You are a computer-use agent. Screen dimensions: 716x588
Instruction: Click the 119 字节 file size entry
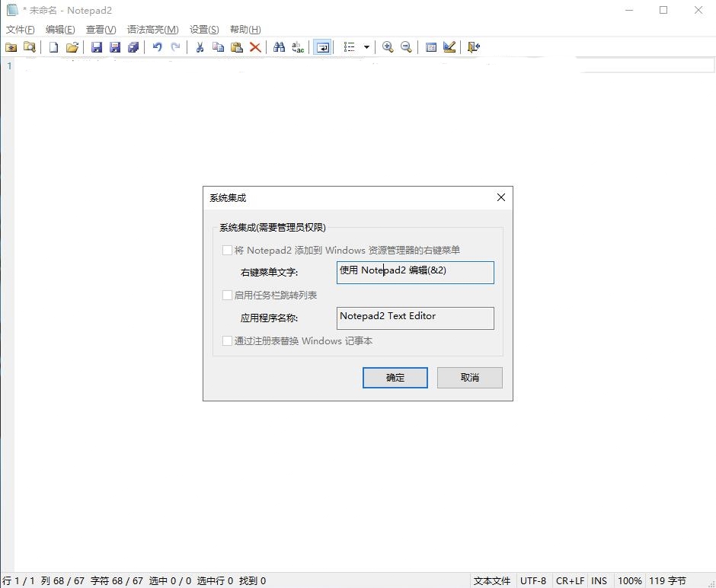point(667,580)
